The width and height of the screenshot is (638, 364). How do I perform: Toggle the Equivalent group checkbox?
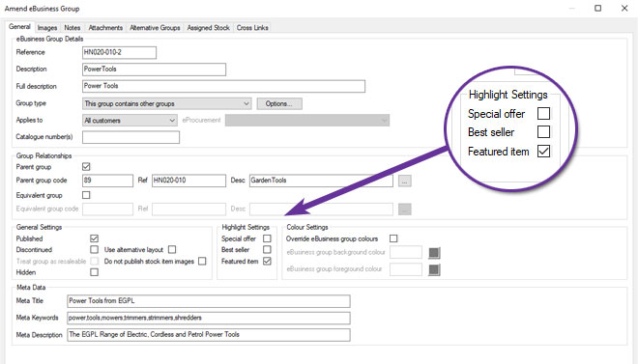(86, 195)
